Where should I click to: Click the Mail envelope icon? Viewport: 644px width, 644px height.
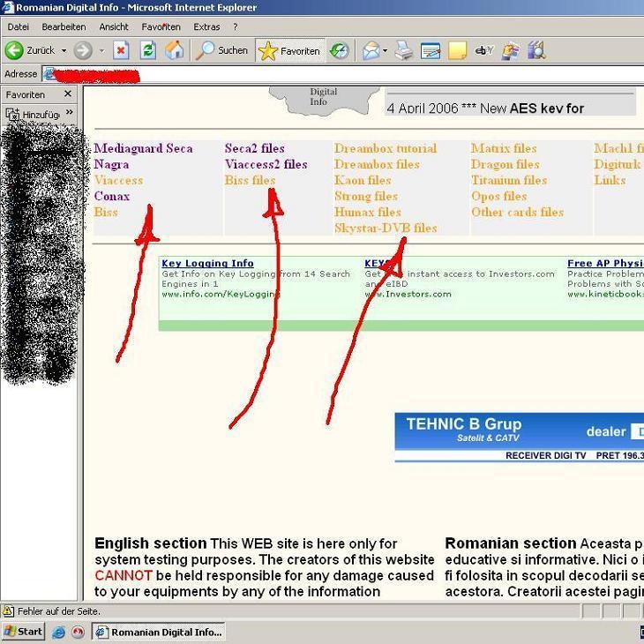coord(371,51)
